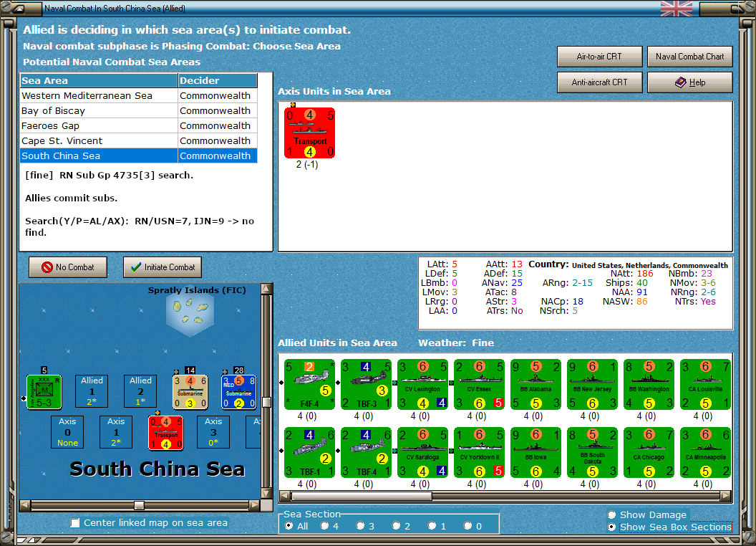The width and height of the screenshot is (756, 546).
Task: Choose sea section 0 radio button
Action: point(467,526)
